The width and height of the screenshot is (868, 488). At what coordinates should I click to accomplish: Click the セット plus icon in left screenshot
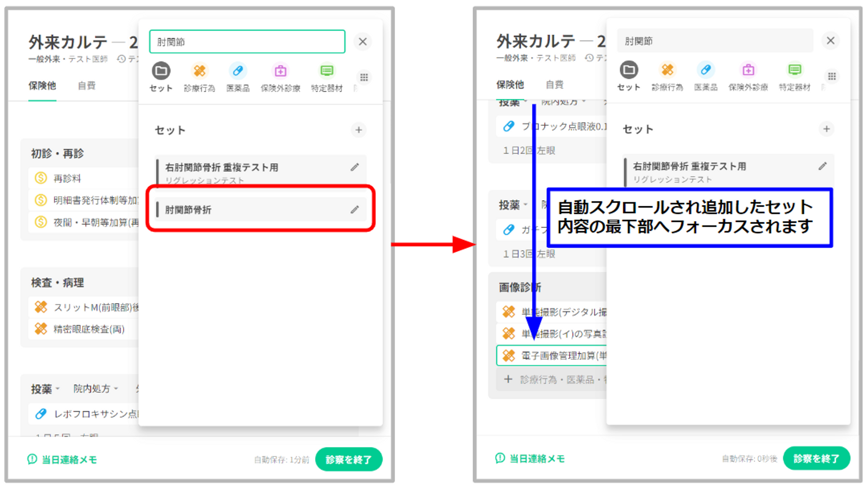[358, 130]
